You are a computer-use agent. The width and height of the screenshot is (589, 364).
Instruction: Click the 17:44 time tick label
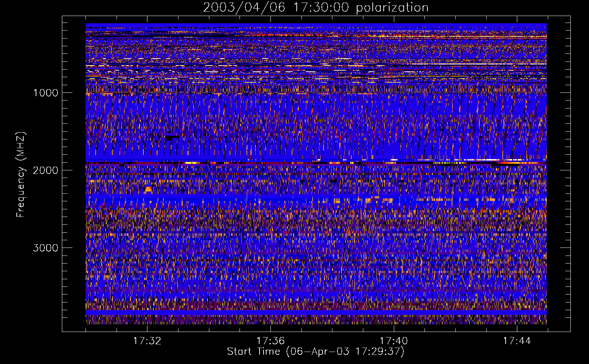pyautogui.click(x=517, y=341)
